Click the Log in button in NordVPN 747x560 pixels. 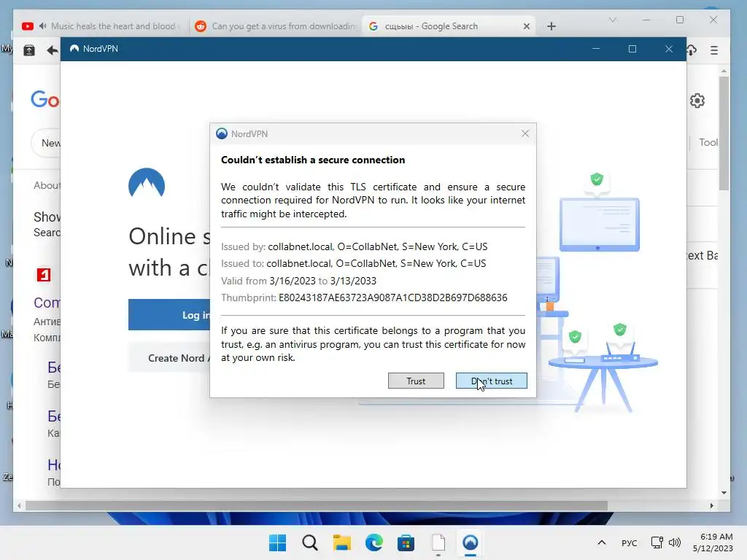click(x=169, y=315)
